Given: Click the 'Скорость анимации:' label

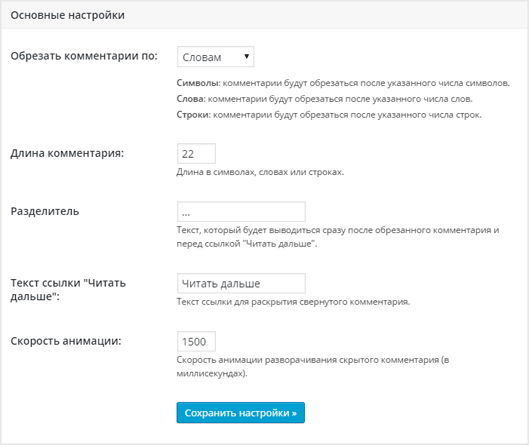Looking at the screenshot, I should pos(66,341).
